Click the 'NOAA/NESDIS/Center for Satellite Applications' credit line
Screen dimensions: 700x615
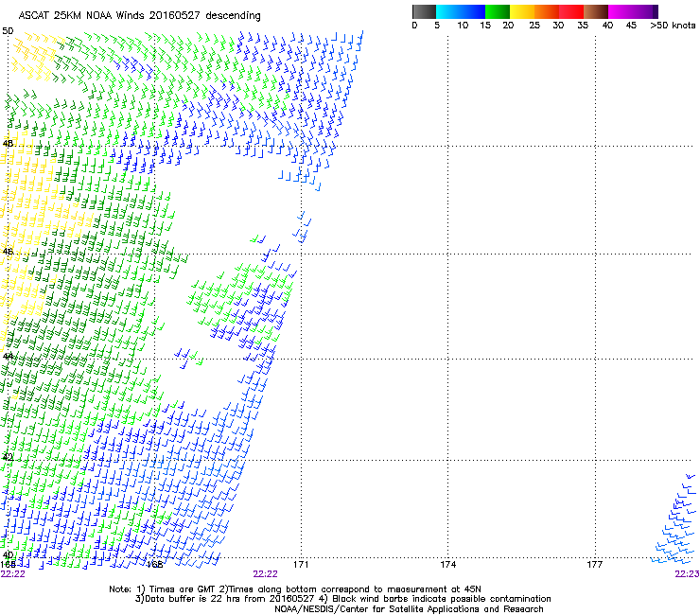[409, 609]
